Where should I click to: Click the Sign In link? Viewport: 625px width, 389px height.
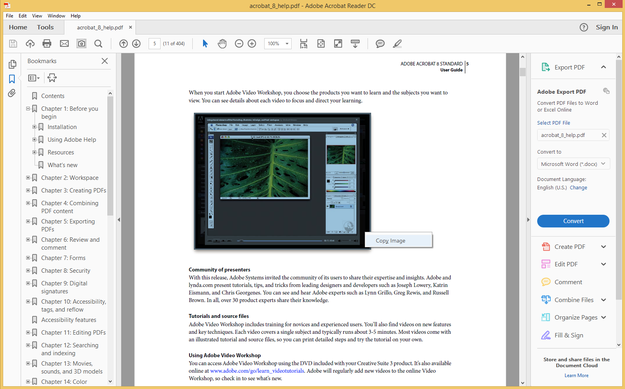coord(607,27)
